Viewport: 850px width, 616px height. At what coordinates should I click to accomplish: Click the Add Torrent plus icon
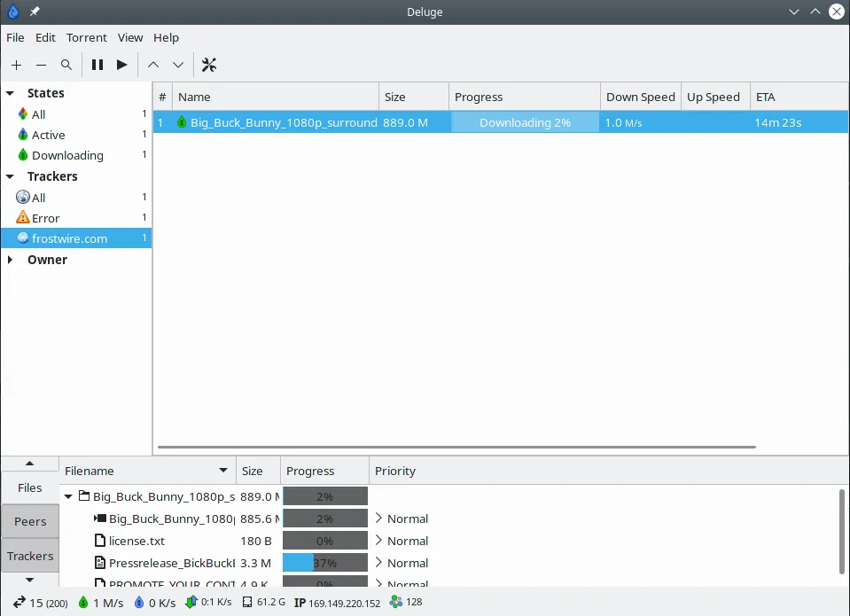[16, 65]
